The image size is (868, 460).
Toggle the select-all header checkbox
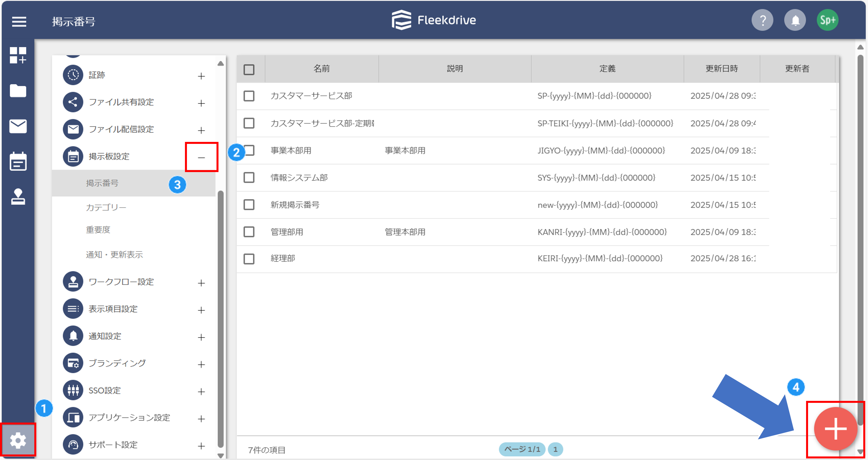point(249,70)
